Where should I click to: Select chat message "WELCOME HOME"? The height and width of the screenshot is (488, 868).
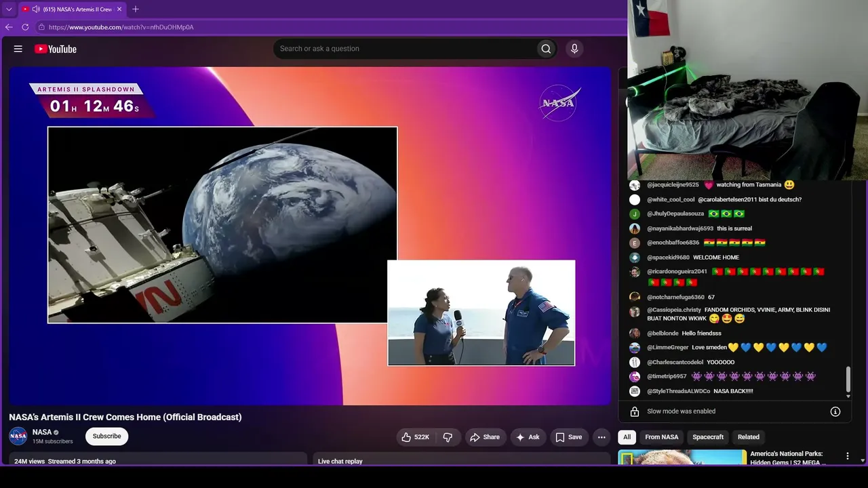point(716,258)
